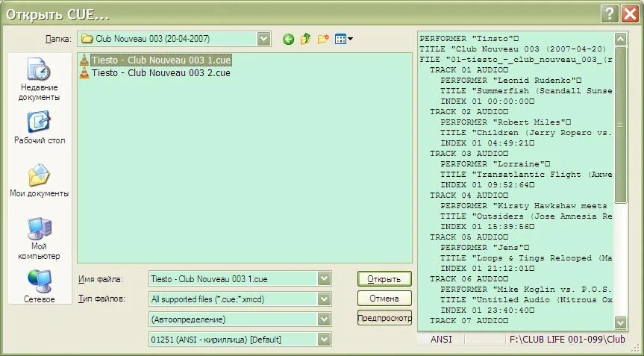The image size is (644, 356).
Task: Select the VLC icon of Club Nouveau 003 2.cue
Action: tap(84, 73)
